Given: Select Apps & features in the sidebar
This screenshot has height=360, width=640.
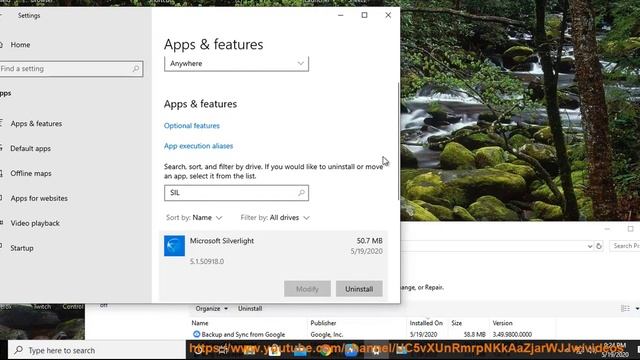Looking at the screenshot, I should (x=36, y=123).
